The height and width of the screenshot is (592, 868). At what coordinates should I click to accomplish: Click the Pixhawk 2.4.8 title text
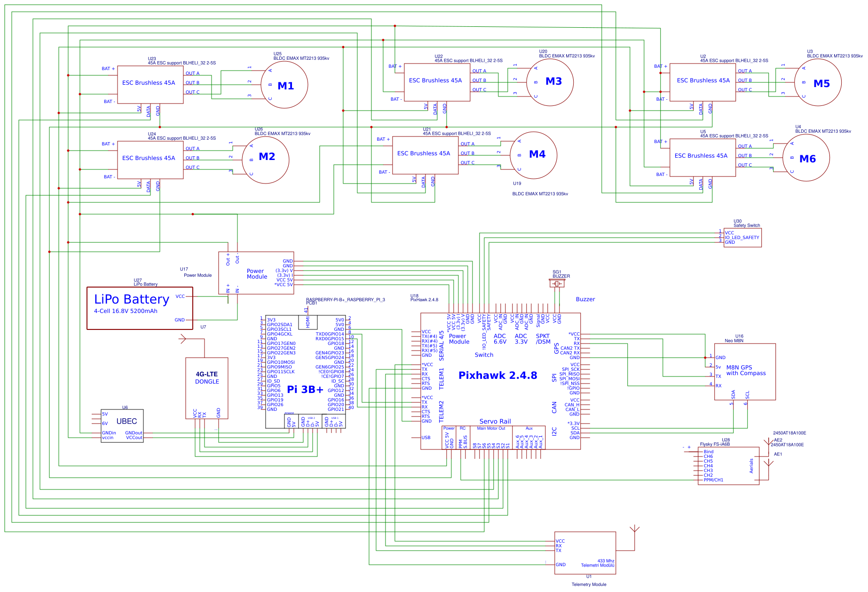pos(498,376)
